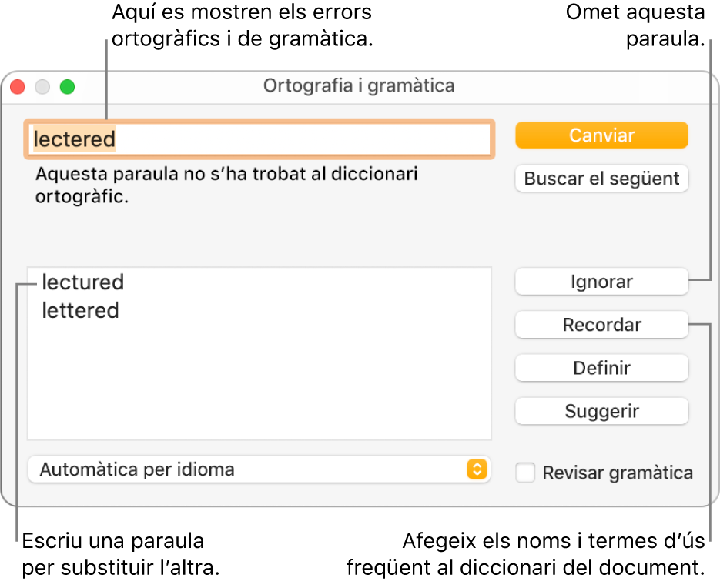Click the Ortografia i gramàtica title bar

click(359, 85)
